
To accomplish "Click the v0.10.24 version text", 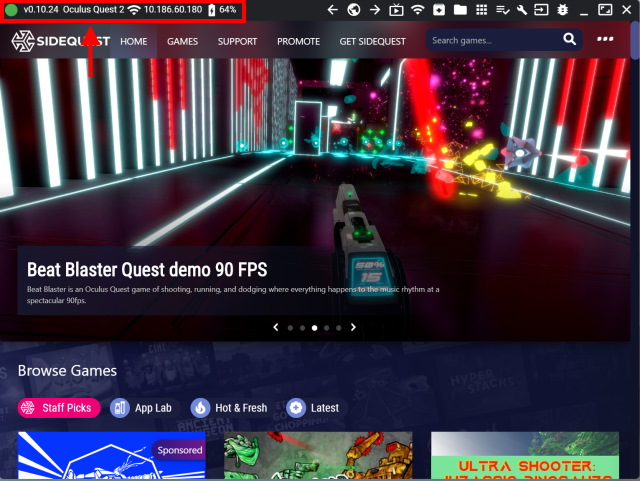I will [41, 9].
